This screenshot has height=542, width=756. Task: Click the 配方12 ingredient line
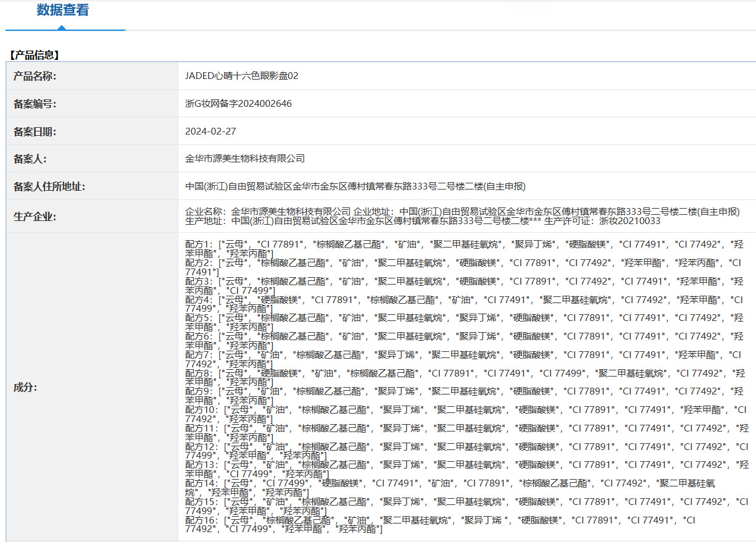(467, 451)
